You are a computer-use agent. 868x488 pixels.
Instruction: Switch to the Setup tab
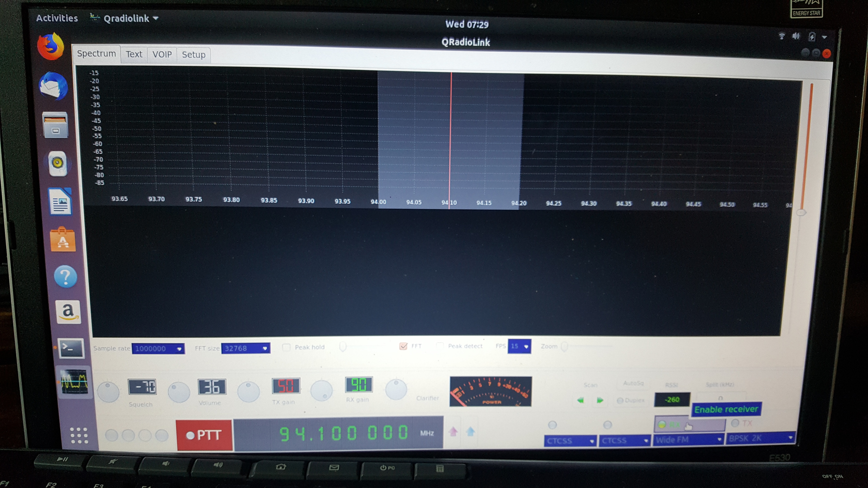pyautogui.click(x=194, y=55)
